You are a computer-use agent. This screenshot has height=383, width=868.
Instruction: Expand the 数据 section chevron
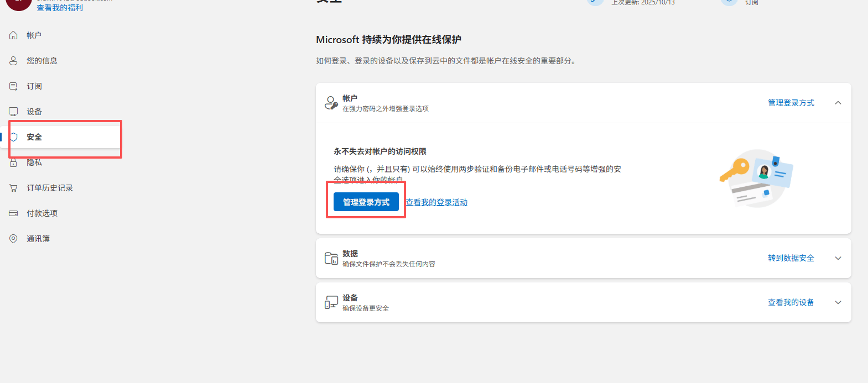pyautogui.click(x=838, y=258)
